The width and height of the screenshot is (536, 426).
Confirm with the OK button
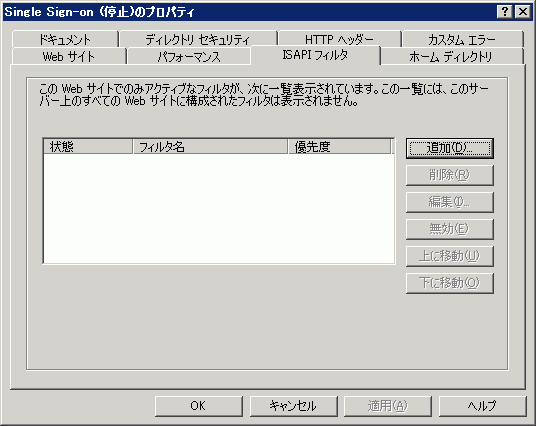(199, 406)
